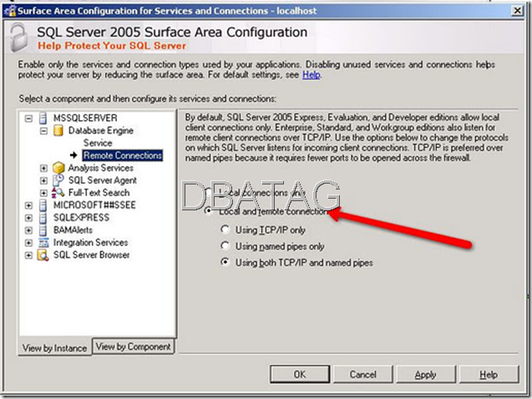532x399 pixels.
Task: Select the Analysis Services label
Action: click(x=101, y=168)
